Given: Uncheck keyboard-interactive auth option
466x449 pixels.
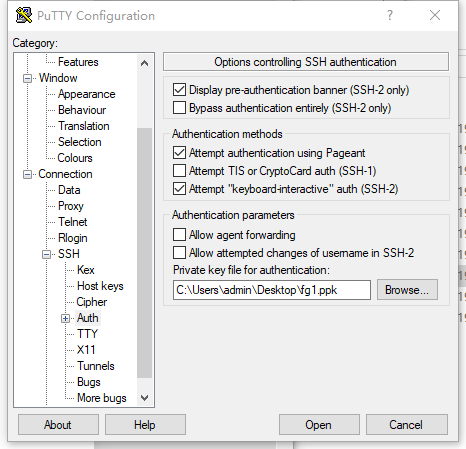Looking at the screenshot, I should [179, 189].
